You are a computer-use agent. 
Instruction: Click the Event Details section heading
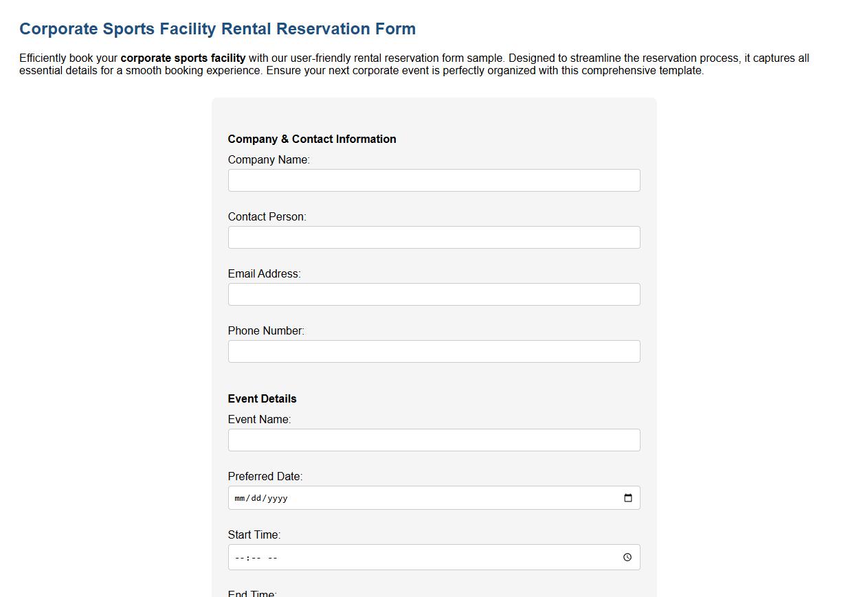click(262, 398)
